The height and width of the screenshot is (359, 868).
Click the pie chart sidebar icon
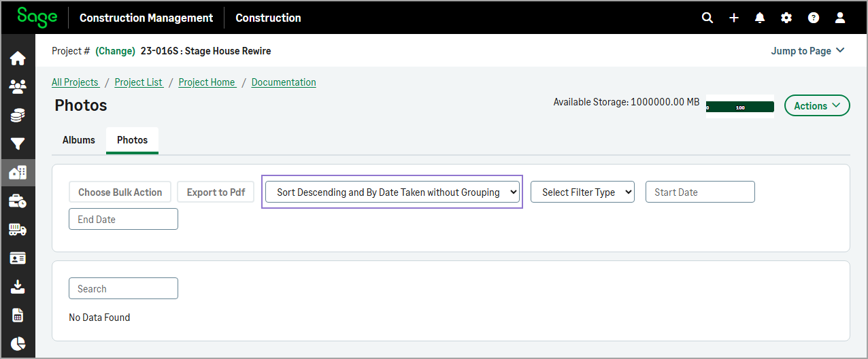[18, 343]
